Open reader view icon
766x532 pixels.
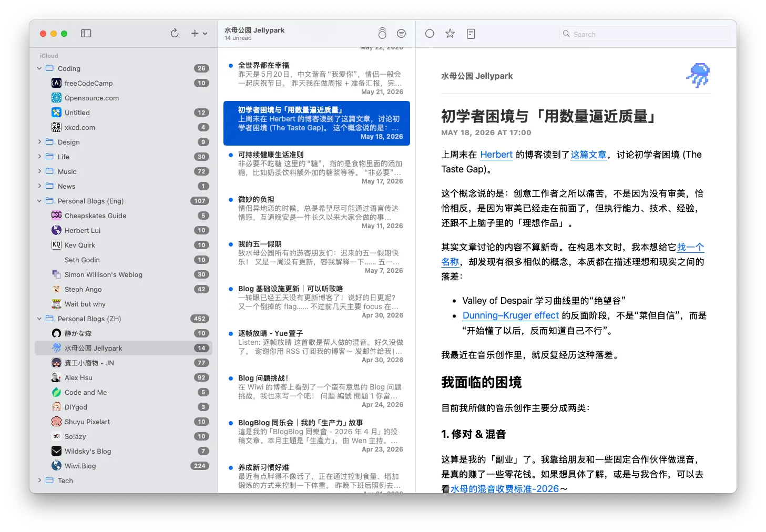471,34
